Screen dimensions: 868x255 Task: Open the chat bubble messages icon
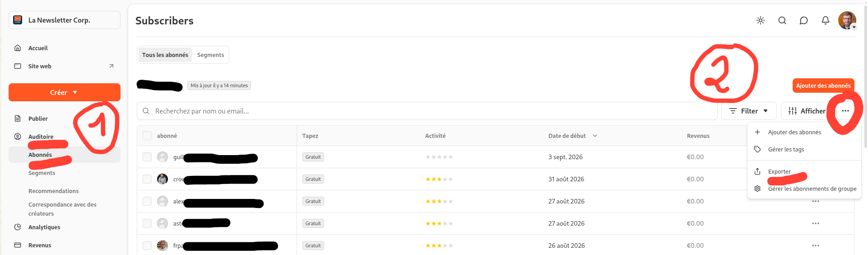[x=804, y=20]
